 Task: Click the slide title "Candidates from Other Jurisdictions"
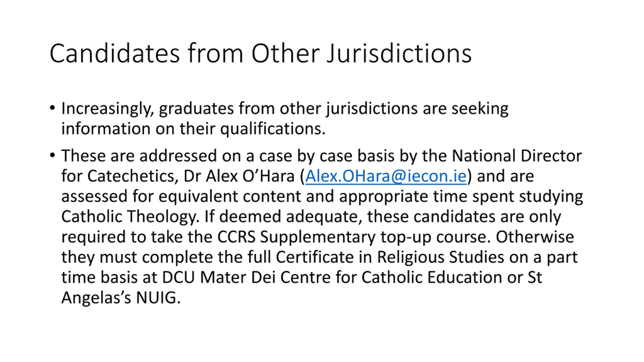(x=260, y=53)
